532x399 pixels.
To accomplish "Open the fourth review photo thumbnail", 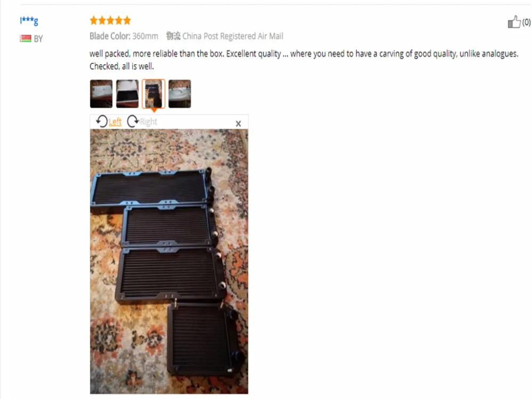I will coord(179,94).
